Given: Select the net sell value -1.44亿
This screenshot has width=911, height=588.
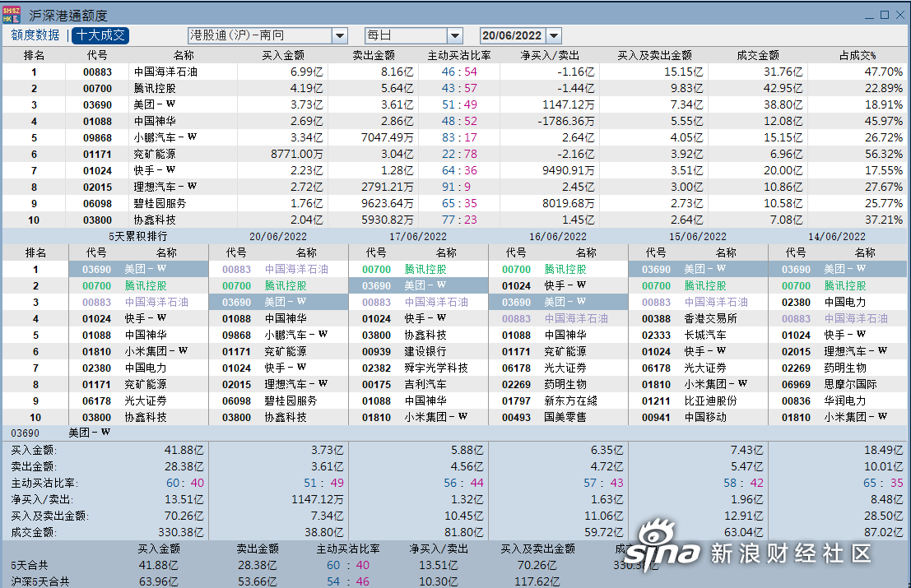Looking at the screenshot, I should pyautogui.click(x=576, y=88).
